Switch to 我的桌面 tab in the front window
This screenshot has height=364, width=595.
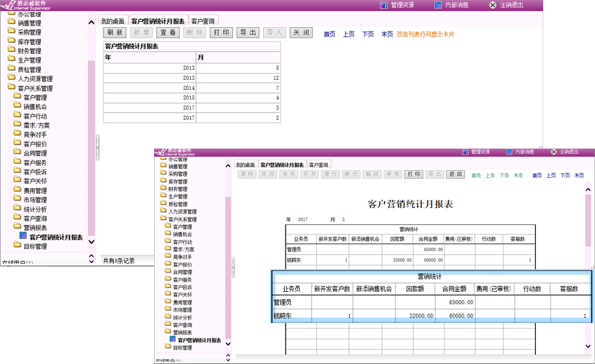tap(245, 165)
